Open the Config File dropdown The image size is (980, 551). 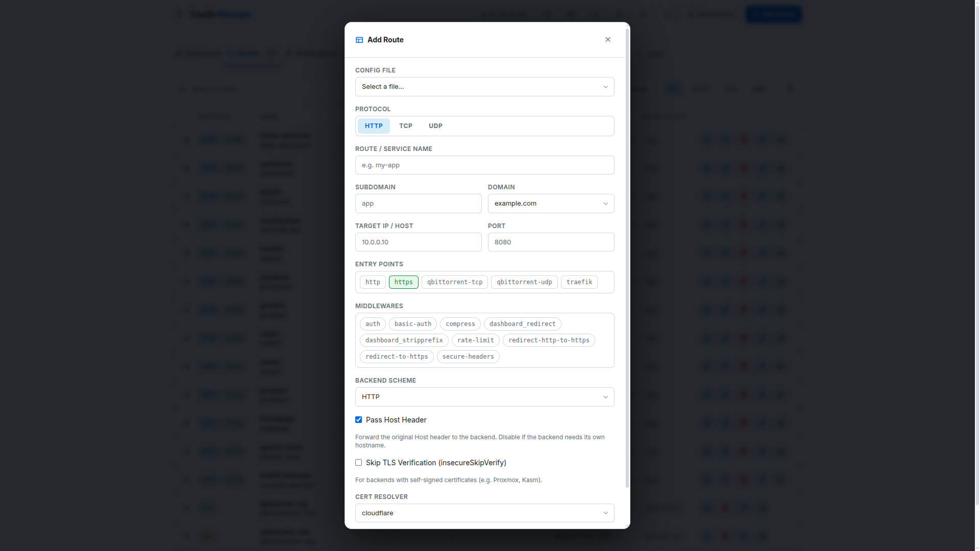pos(484,87)
